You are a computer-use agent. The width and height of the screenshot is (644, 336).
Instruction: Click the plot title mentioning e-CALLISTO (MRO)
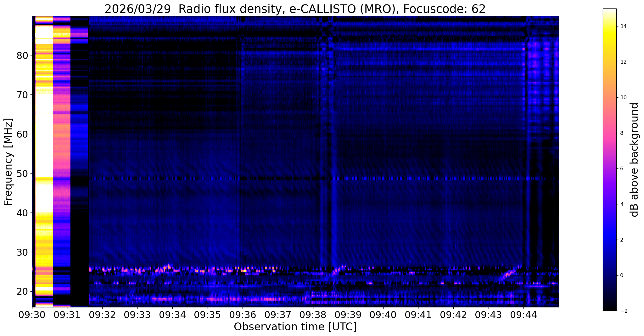click(x=295, y=9)
